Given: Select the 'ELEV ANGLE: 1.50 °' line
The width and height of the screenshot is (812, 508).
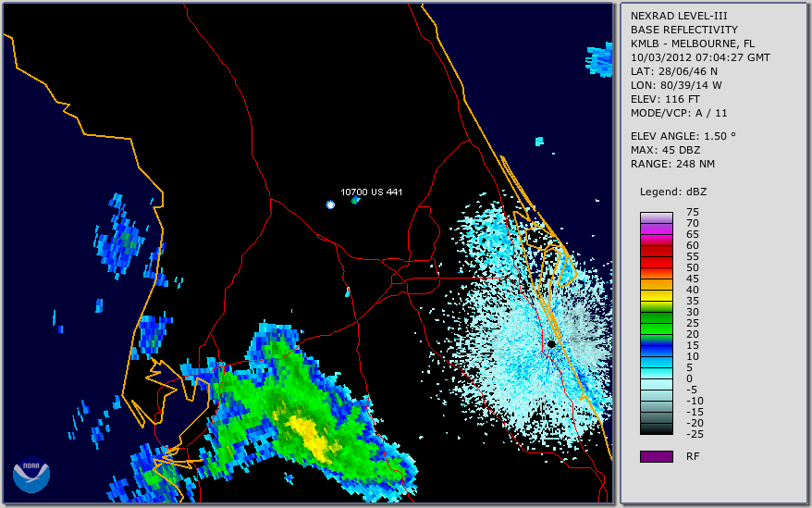Looking at the screenshot, I should click(683, 136).
